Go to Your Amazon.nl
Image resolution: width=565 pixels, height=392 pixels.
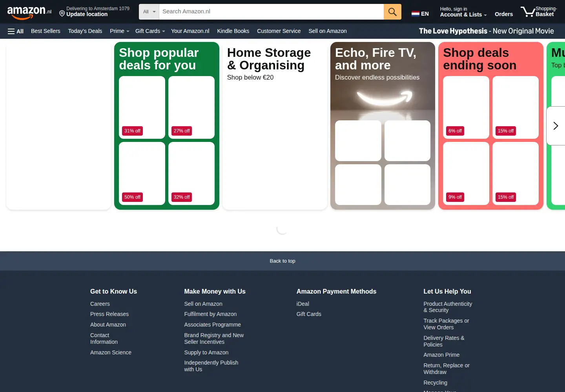tap(190, 31)
